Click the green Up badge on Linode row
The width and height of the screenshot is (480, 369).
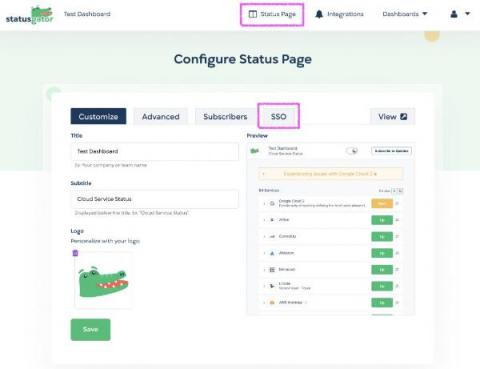382,286
